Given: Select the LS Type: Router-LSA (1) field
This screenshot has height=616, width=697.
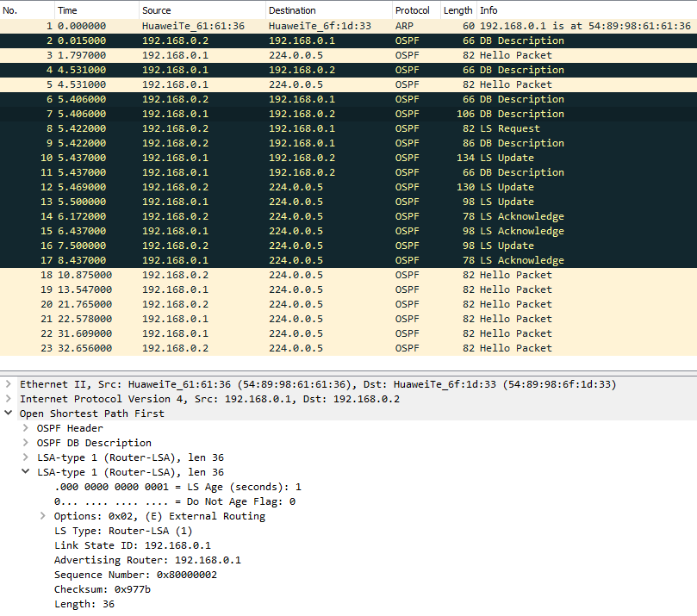Looking at the screenshot, I should (123, 531).
